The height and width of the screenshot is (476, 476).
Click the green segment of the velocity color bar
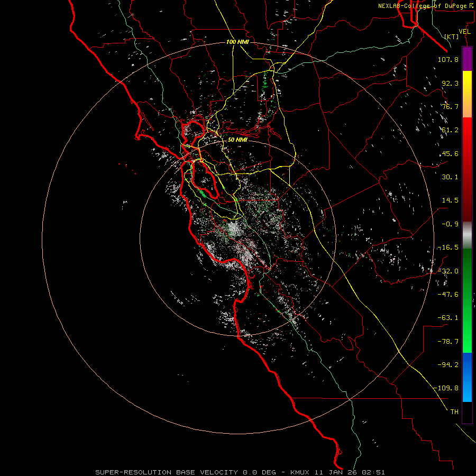coord(467,300)
